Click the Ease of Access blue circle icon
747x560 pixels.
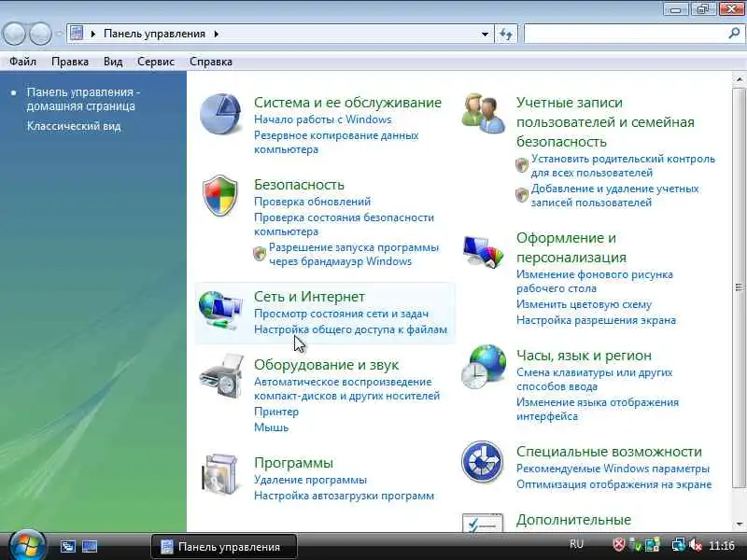coord(482,461)
